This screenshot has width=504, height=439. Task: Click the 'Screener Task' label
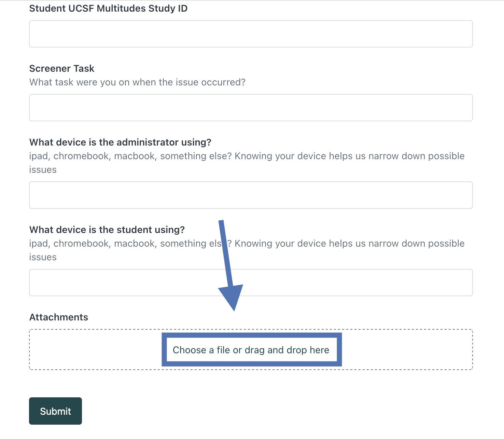point(62,68)
